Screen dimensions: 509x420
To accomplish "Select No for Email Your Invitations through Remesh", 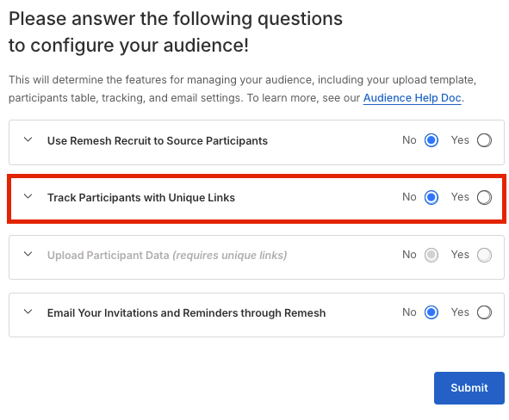I will coord(431,312).
